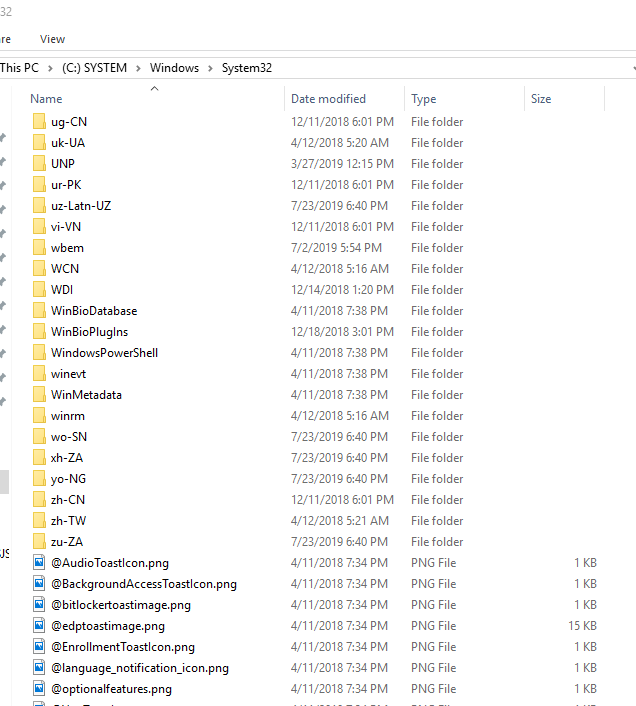Click System32 in the address bar

tap(247, 68)
